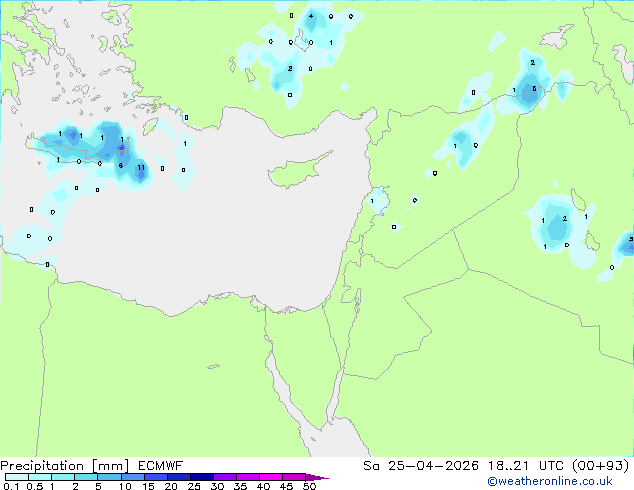Click the date 'Sa 25-04-2026'
634x490 pixels.
[x=421, y=466]
